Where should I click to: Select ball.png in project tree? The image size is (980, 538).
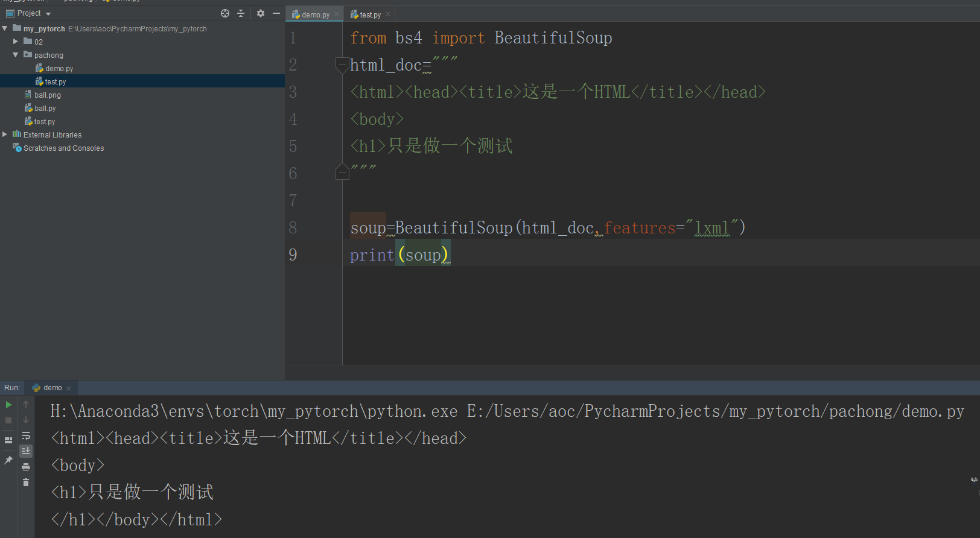coord(48,95)
